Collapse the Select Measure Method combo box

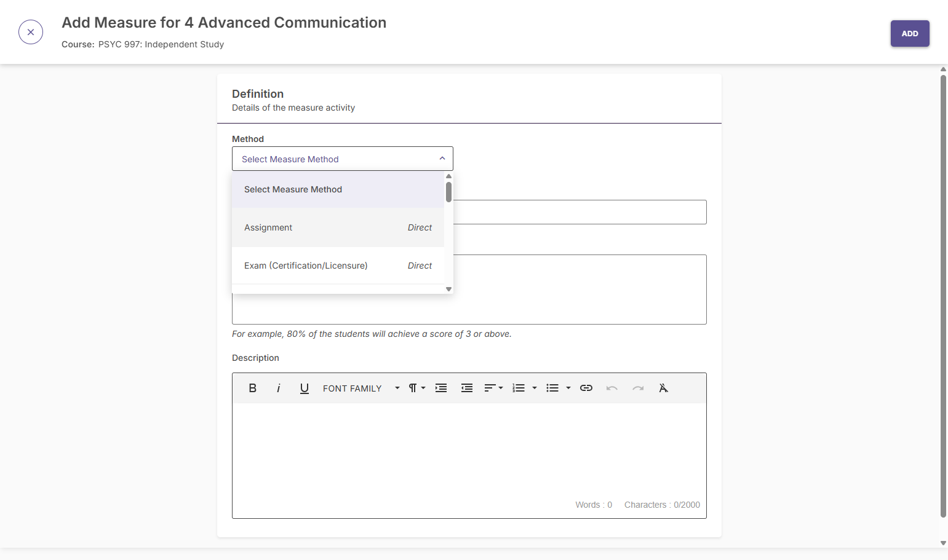(343, 159)
